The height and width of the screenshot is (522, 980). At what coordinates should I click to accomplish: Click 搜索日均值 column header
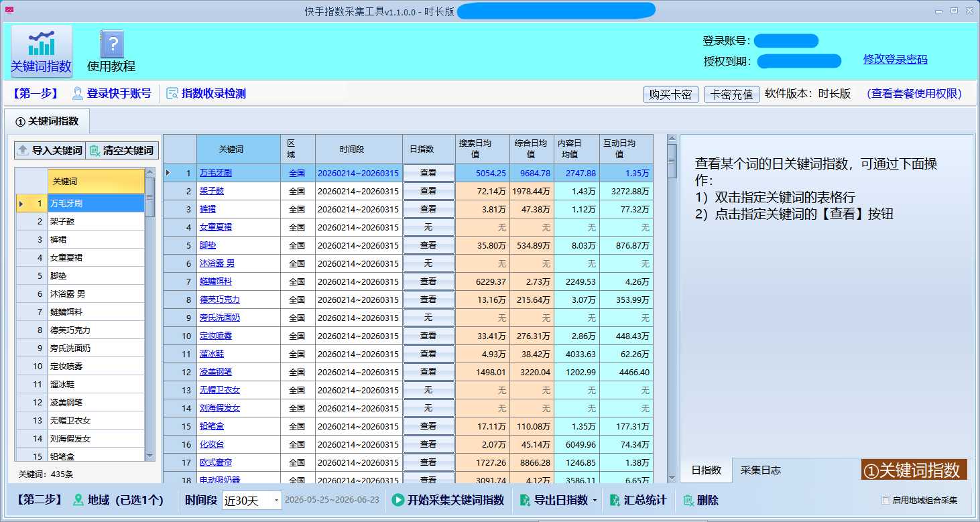(482, 149)
